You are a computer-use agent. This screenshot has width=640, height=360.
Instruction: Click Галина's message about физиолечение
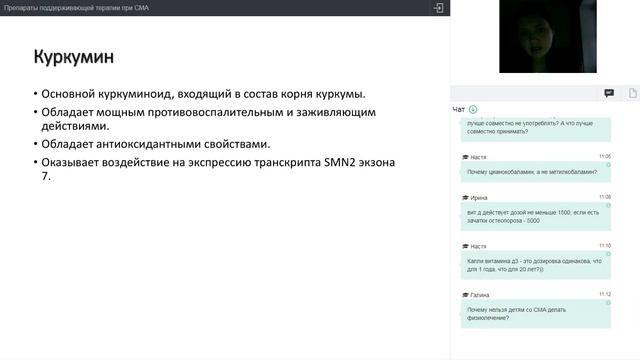536,313
